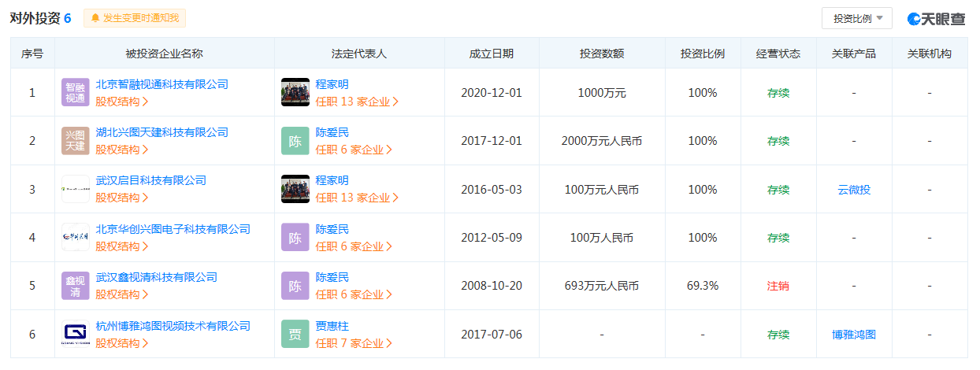Expand 股权结构 for 武汉鑫视清科技有限公司
This screenshot has height=370, width=980.
[x=122, y=294]
